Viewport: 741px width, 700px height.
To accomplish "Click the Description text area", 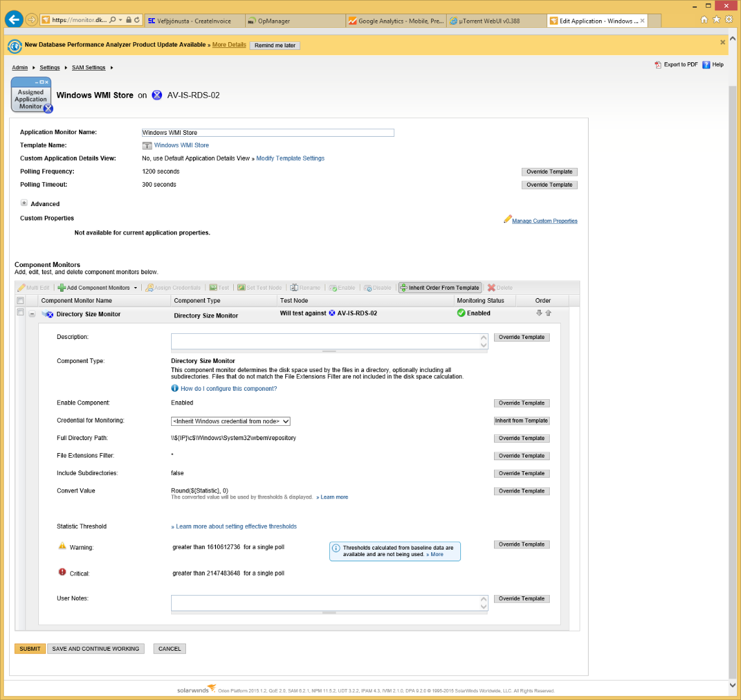I will [329, 341].
